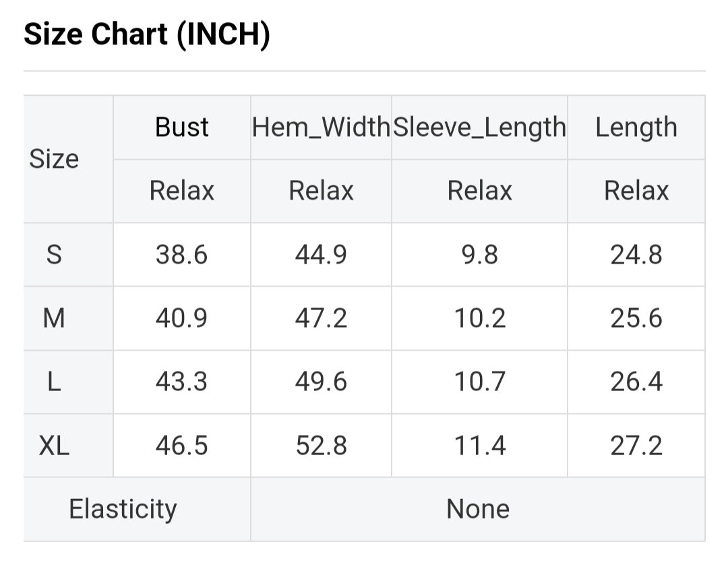Click the Size Chart (INCH) heading
Image resolution: width=728 pixels, height=563 pixels.
(x=147, y=34)
